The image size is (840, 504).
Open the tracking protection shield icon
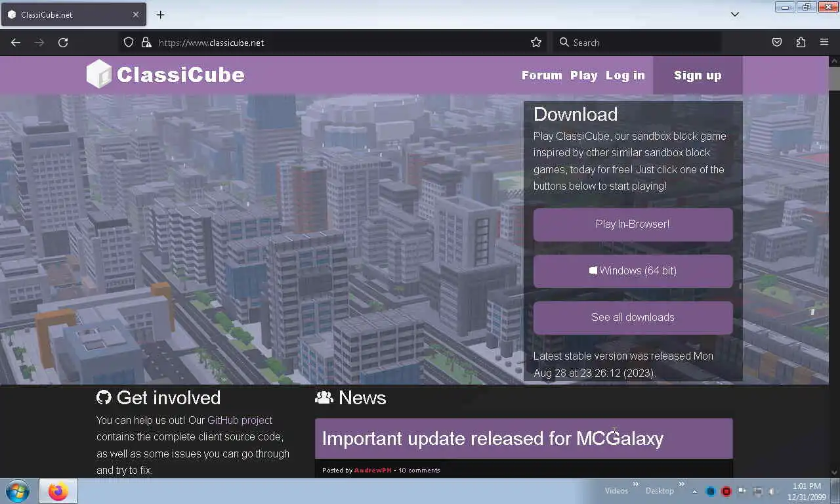point(129,42)
